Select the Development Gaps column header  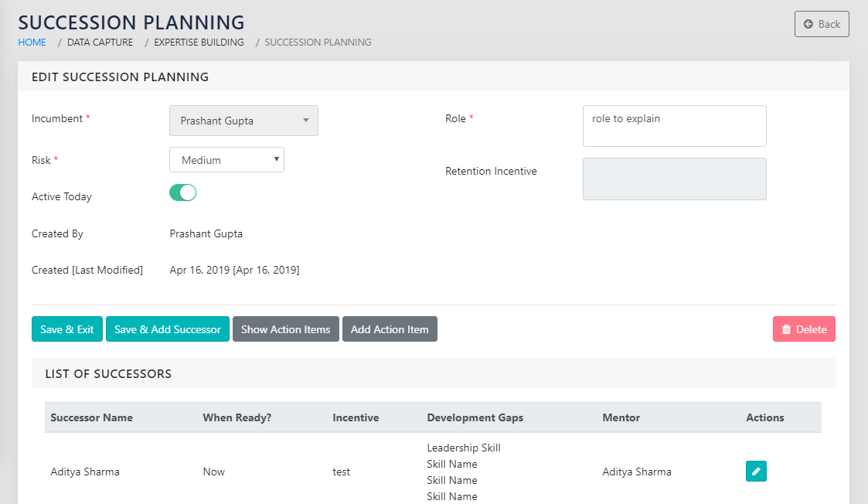(475, 417)
